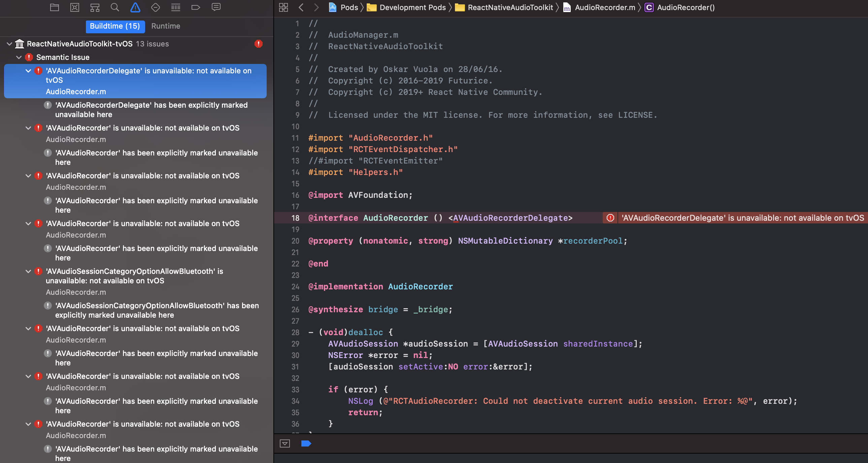Open the Breakpoint navigator tag icon
868x463 pixels.
pyautogui.click(x=196, y=7)
